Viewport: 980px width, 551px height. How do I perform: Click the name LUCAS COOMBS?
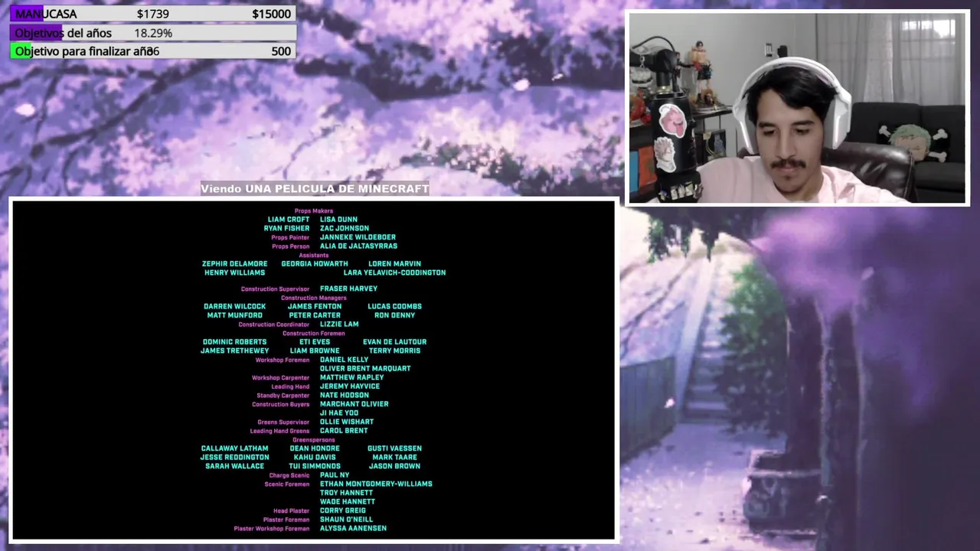click(x=394, y=307)
